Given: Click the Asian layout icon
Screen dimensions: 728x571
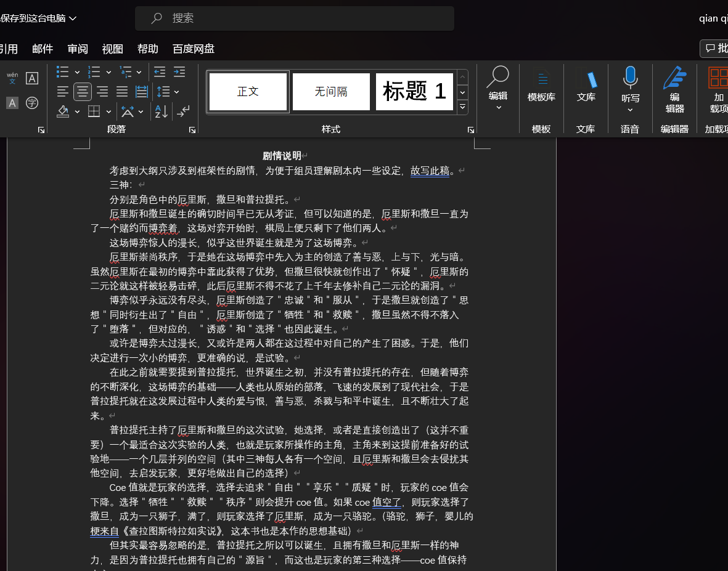Looking at the screenshot, I should (127, 111).
